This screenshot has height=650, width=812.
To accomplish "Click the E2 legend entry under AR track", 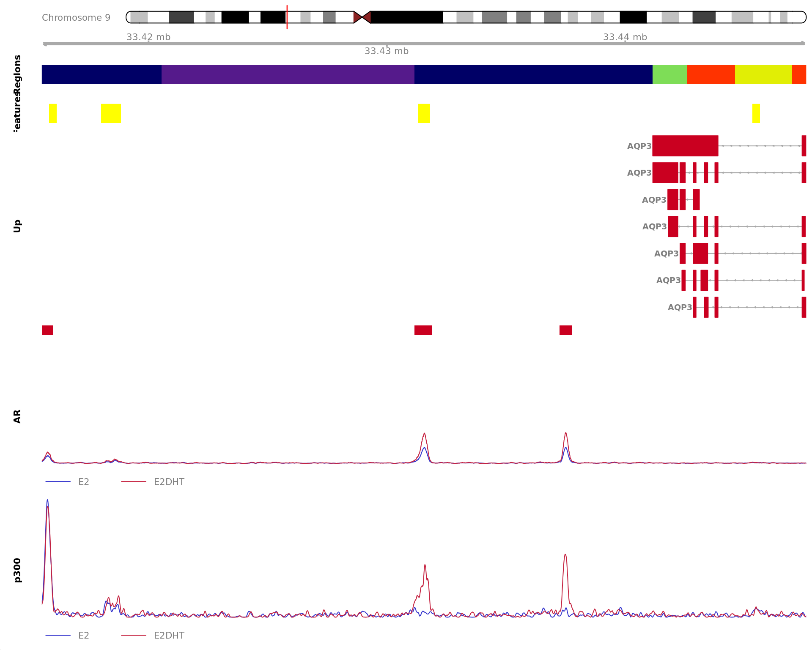I will pos(68,482).
